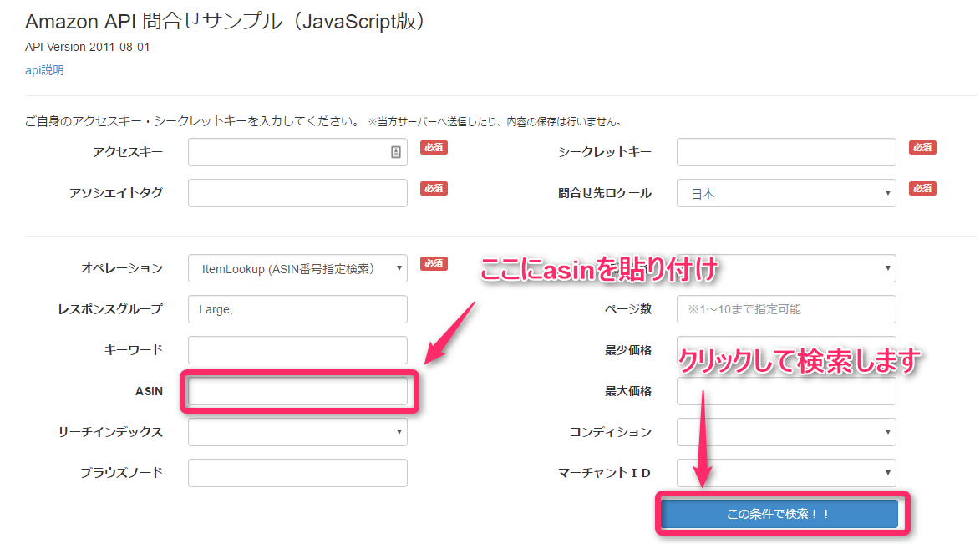Open the オペレーション dropdown (ItemLookup)
The width and height of the screenshot is (980, 544).
[297, 268]
